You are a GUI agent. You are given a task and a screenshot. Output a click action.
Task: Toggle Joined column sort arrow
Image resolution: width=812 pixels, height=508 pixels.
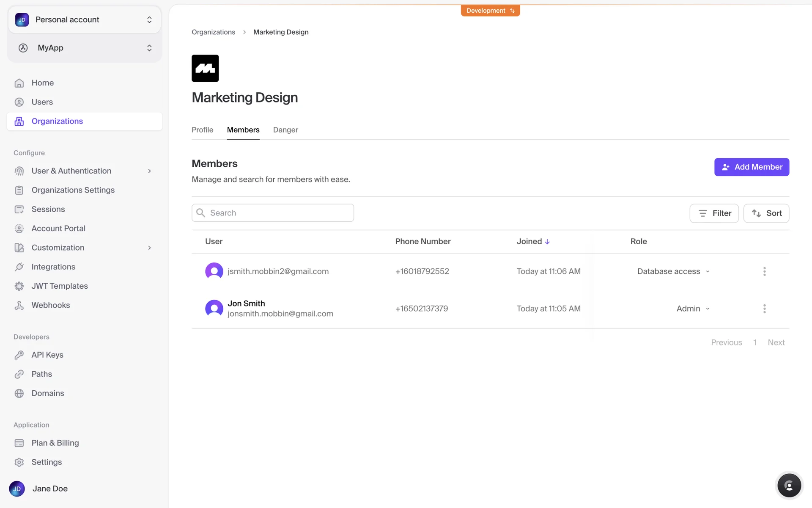(547, 242)
